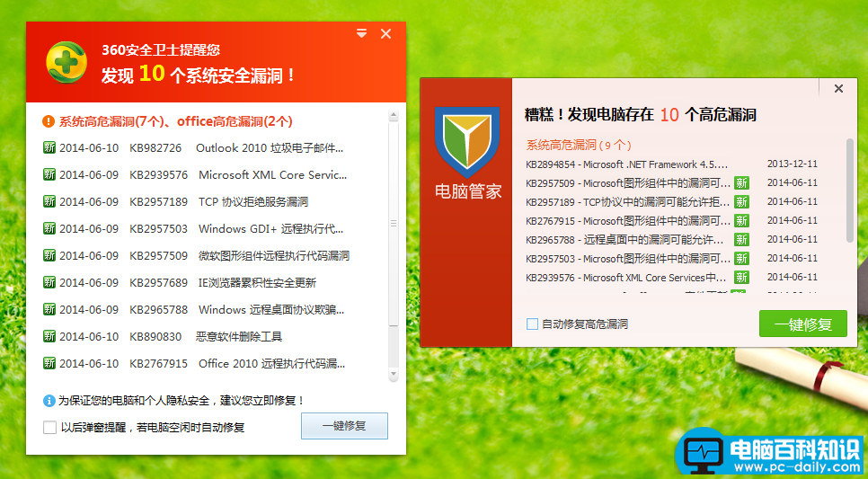Select 微软图形组件远程执行代码漏洞 entry
Screen dimensions: 868x479
(x=274, y=256)
